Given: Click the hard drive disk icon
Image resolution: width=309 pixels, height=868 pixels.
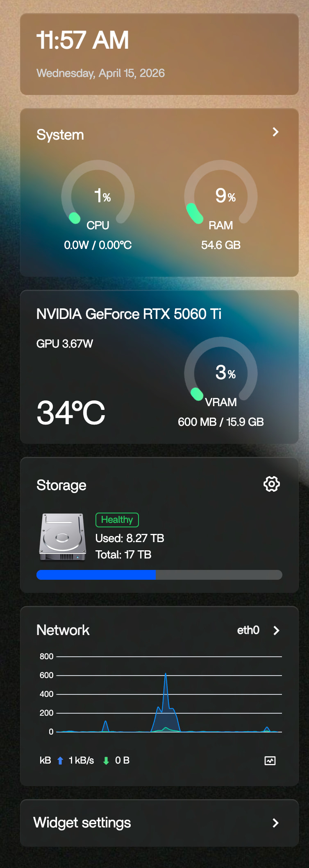Looking at the screenshot, I should (x=63, y=537).
